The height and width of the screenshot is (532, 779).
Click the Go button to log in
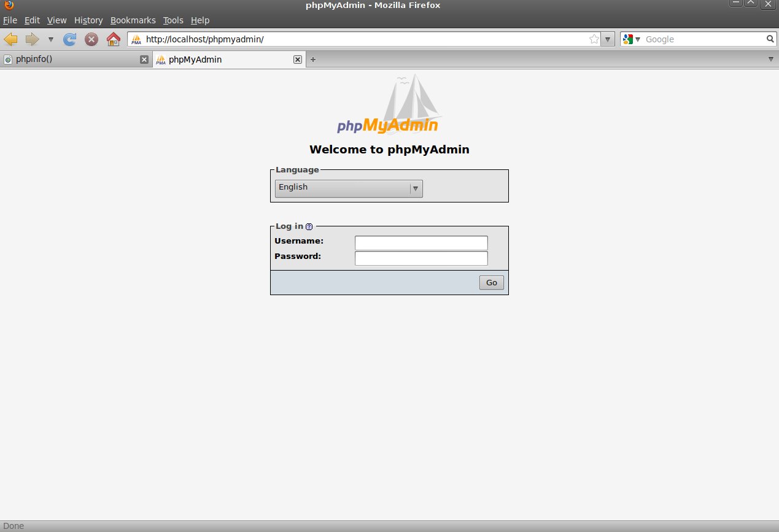(x=492, y=282)
